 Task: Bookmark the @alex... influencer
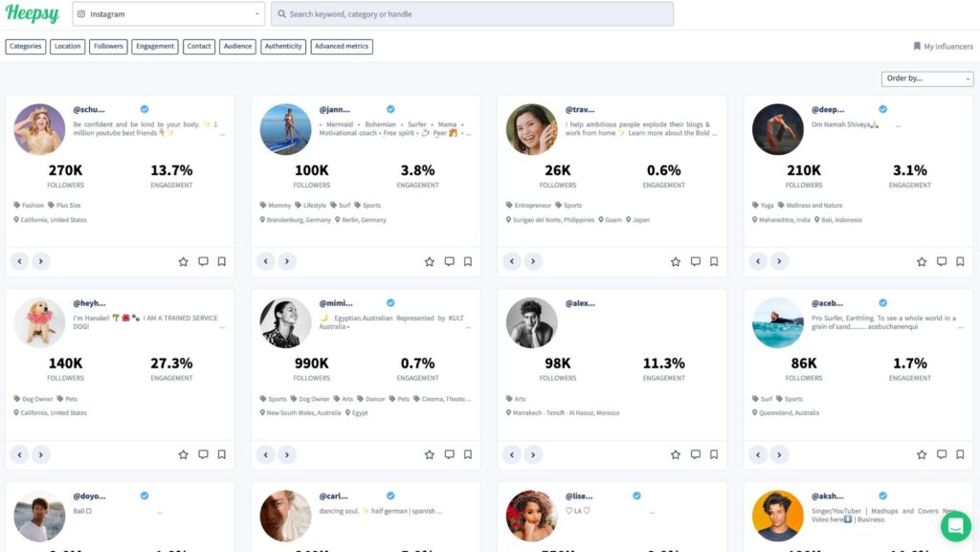click(x=714, y=454)
